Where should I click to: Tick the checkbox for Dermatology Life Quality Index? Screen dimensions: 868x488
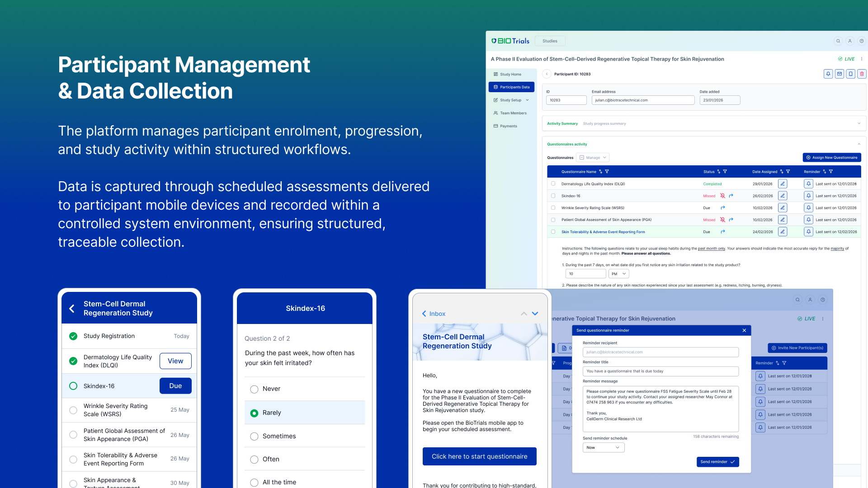click(x=553, y=184)
